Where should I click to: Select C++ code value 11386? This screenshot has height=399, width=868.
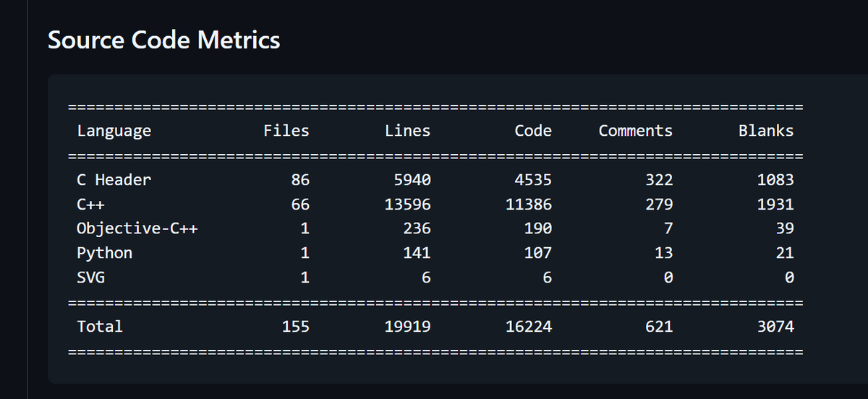point(529,205)
